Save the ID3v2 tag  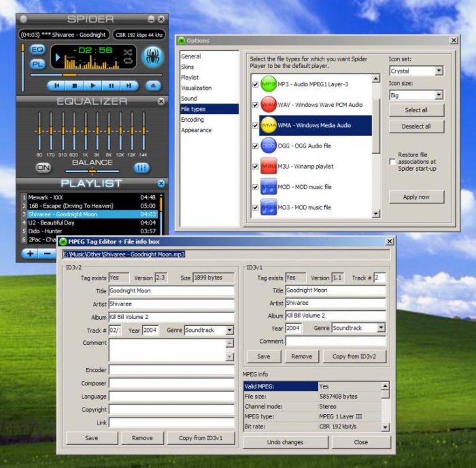91,438
